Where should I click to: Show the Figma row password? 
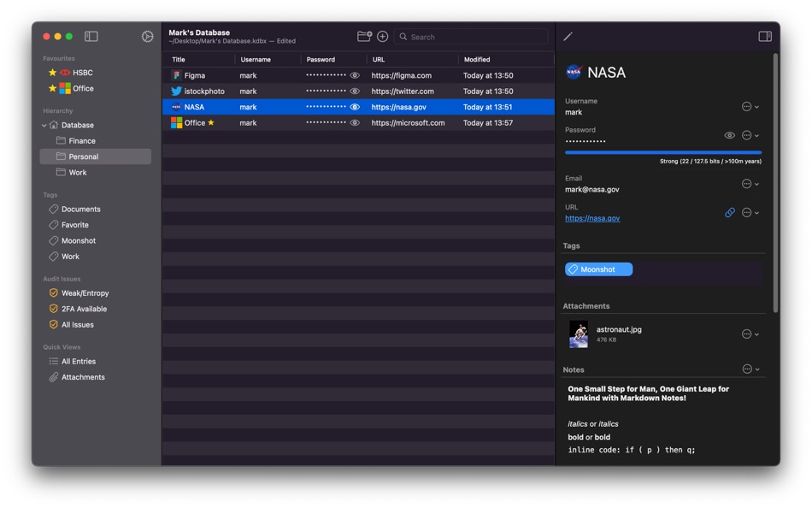point(355,75)
